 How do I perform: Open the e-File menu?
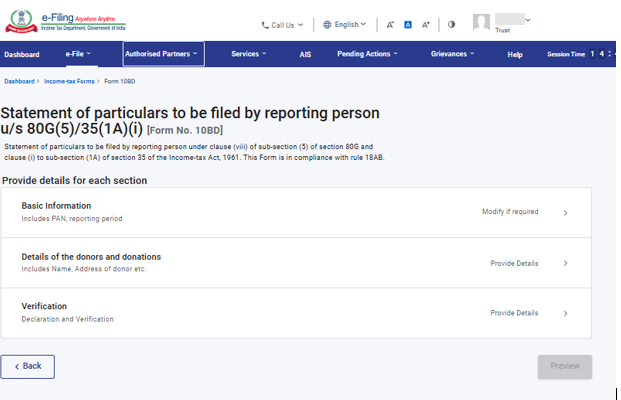[x=78, y=54]
